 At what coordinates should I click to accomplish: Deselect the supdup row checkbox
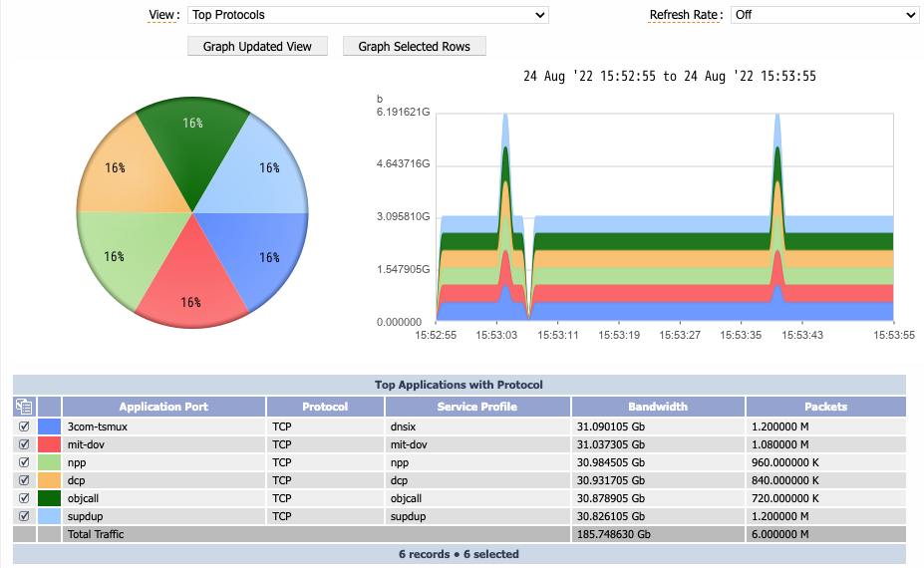[x=24, y=516]
